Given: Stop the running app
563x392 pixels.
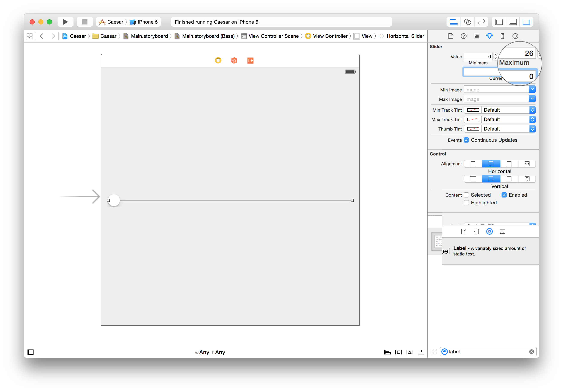Looking at the screenshot, I should 85,22.
